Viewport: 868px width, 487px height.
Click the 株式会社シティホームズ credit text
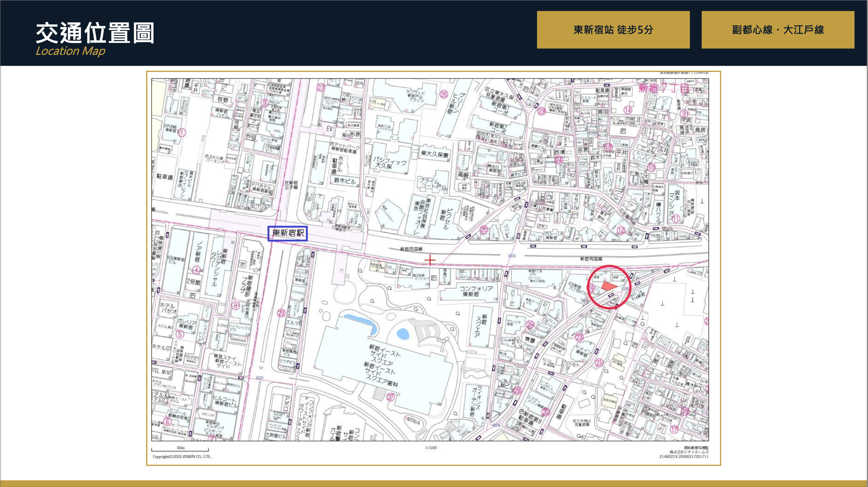689,452
